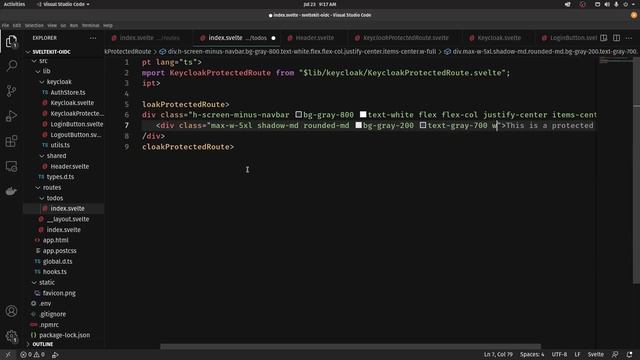Click the feedback icon in status bar
The height and width of the screenshot is (360, 640).
pos(615,355)
